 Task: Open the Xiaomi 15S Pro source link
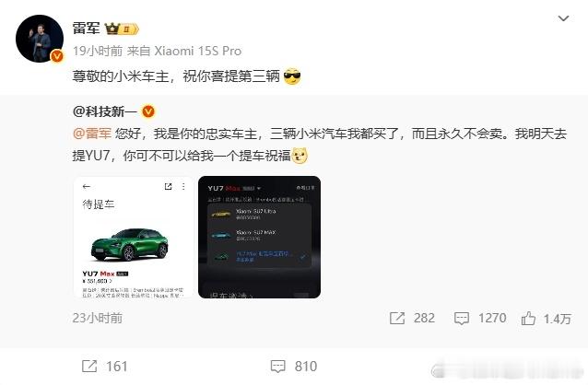(x=198, y=51)
